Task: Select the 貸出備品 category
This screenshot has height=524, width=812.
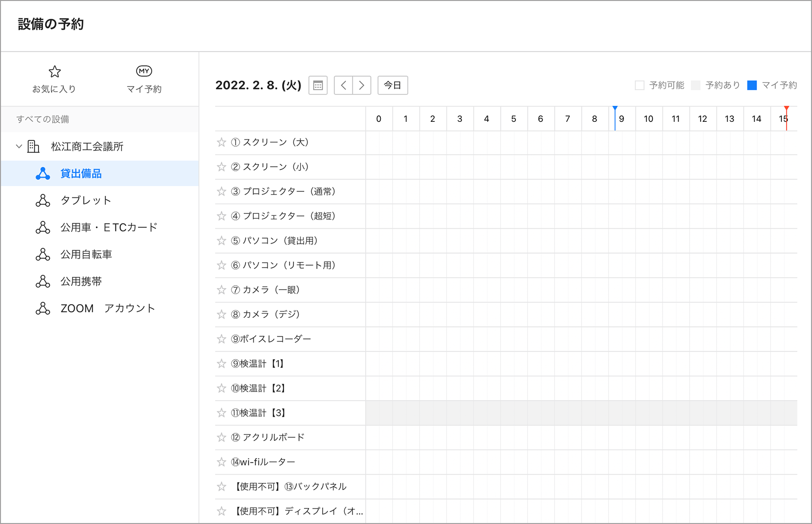Action: [x=81, y=174]
